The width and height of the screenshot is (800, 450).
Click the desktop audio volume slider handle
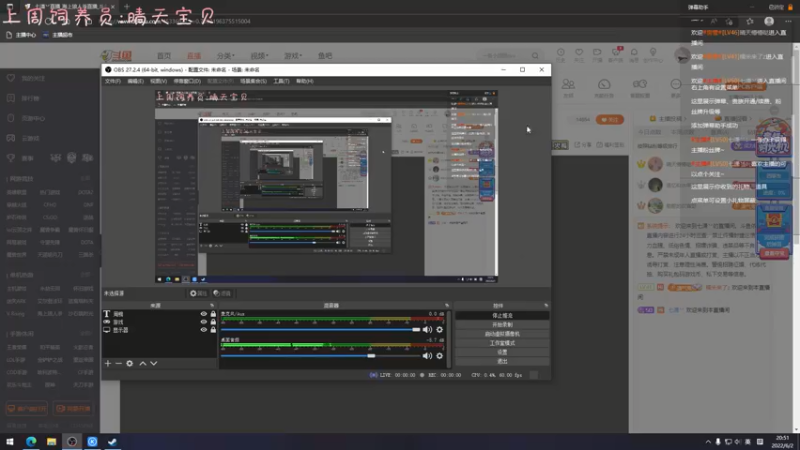click(x=371, y=356)
